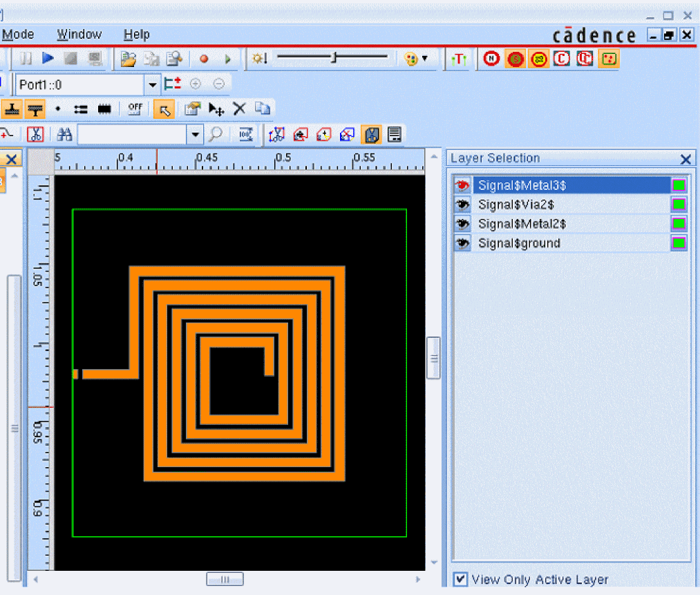
Task: Toggle visibility of Signal$Metal3$ layer
Action: click(462, 185)
